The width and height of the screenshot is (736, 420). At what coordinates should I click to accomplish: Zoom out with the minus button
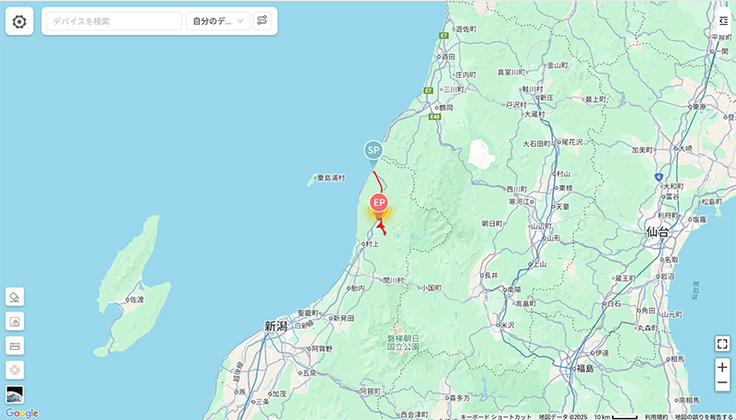pyautogui.click(x=722, y=383)
